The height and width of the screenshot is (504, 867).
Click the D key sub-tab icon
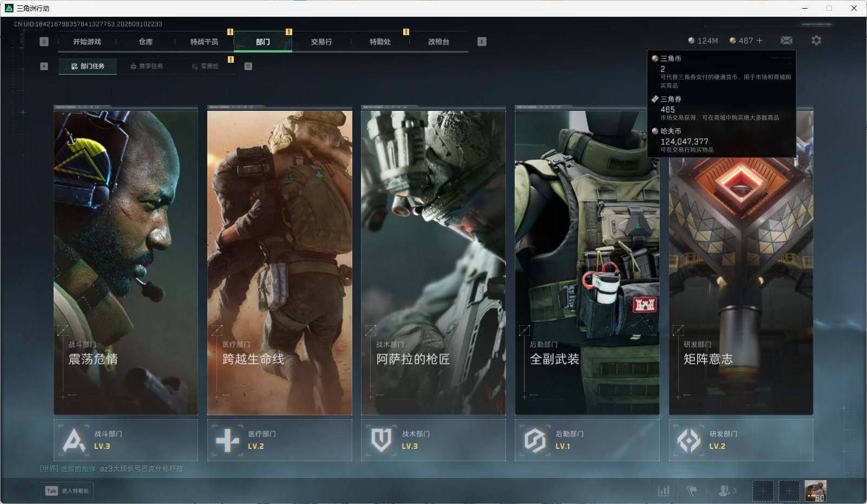(x=248, y=66)
